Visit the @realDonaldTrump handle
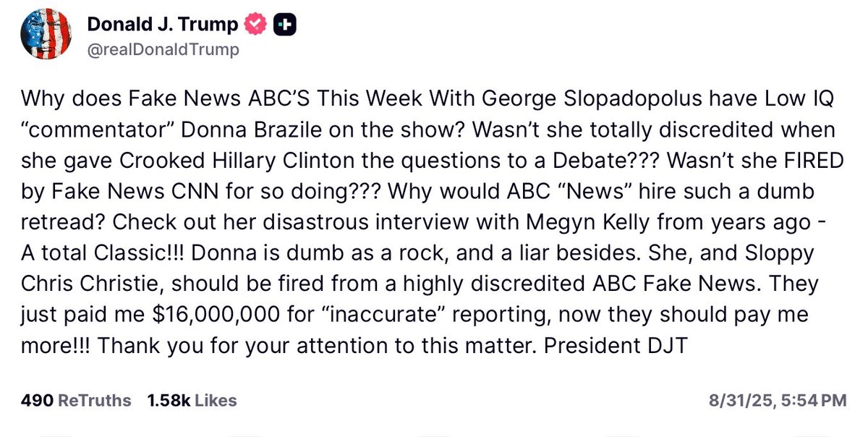Image resolution: width=868 pixels, height=437 pixels. (x=163, y=50)
